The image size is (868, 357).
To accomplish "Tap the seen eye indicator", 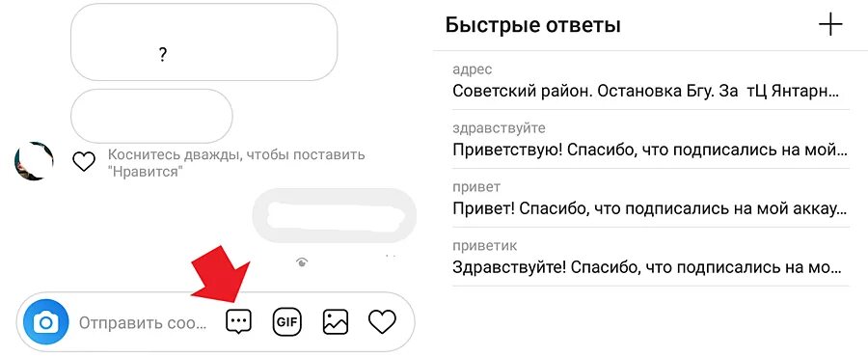I will [x=302, y=262].
